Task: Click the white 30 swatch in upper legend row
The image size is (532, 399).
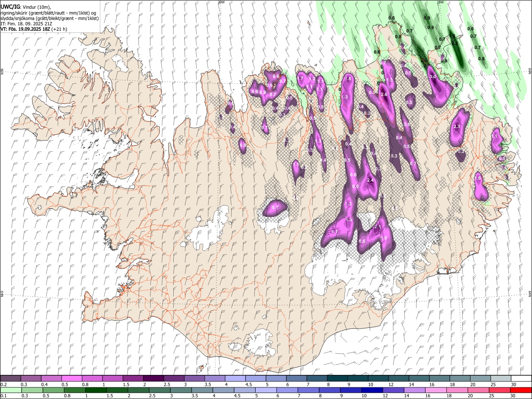Action: [521, 379]
